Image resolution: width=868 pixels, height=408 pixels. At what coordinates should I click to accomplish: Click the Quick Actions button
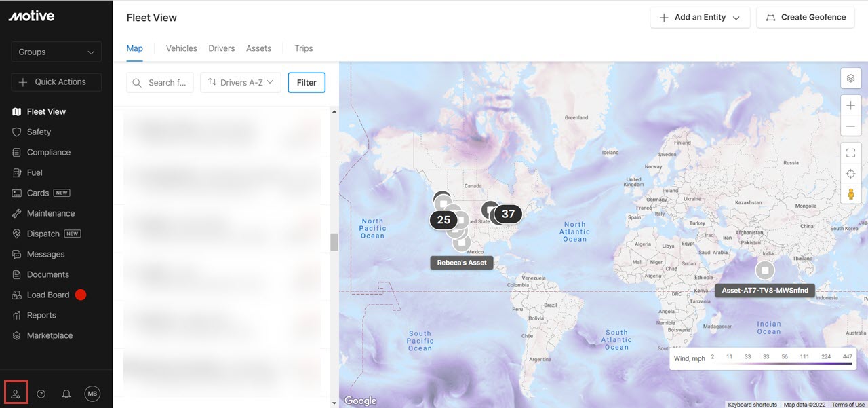[56, 82]
